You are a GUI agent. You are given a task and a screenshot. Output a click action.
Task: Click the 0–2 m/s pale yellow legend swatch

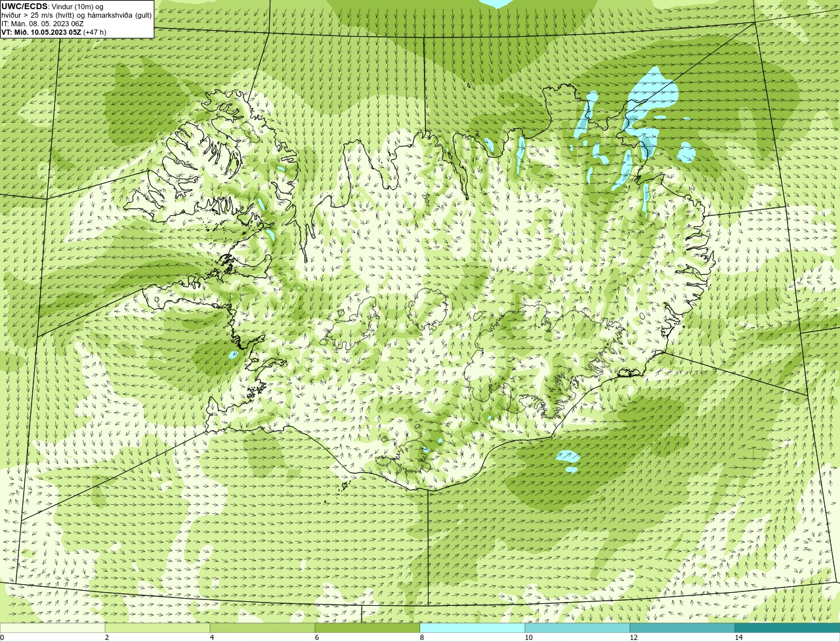[52, 628]
